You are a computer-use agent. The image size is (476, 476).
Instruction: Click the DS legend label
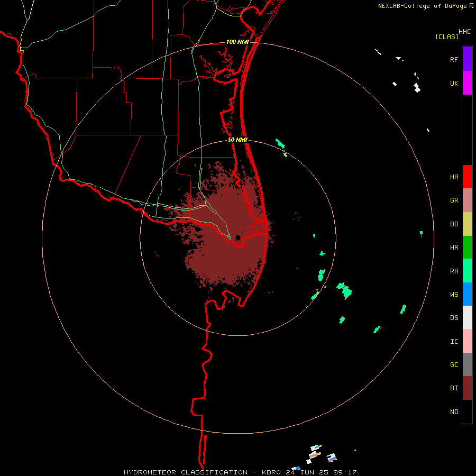pos(454,318)
